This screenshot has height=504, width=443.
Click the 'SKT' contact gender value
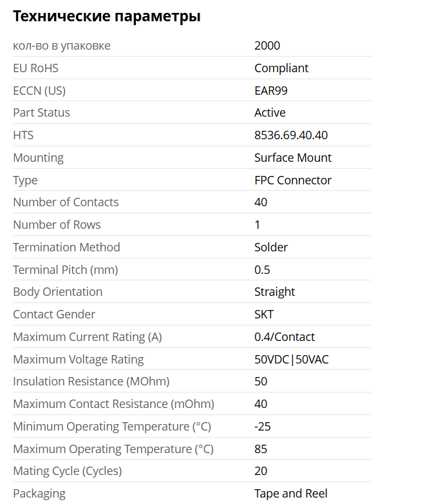(x=264, y=315)
